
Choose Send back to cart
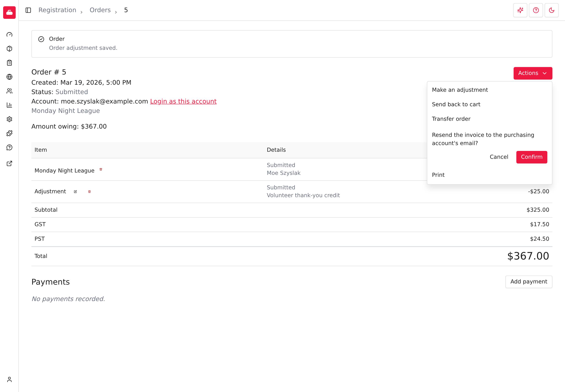pyautogui.click(x=489, y=104)
